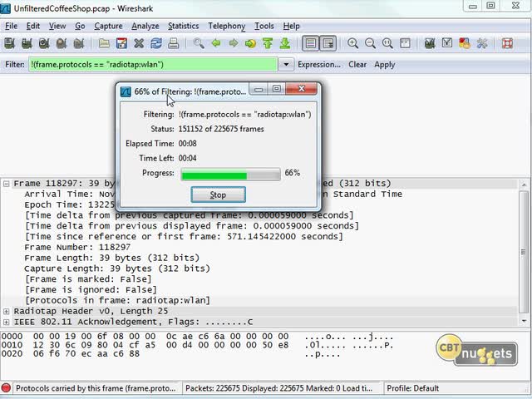532x399 pixels.
Task: Print packets printer icon
Action: coord(174,43)
